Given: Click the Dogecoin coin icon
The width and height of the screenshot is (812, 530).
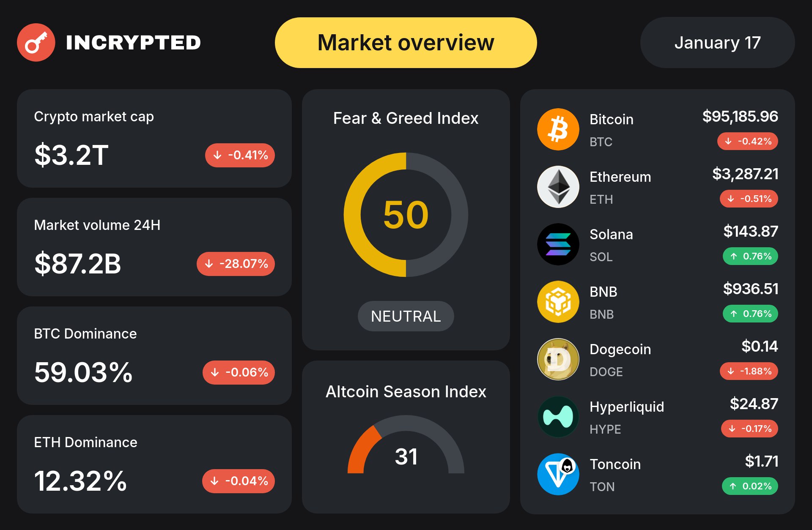Looking at the screenshot, I should 558,359.
